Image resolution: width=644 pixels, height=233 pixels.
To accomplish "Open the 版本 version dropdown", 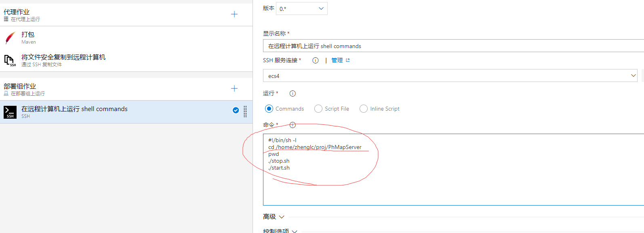I will point(302,8).
